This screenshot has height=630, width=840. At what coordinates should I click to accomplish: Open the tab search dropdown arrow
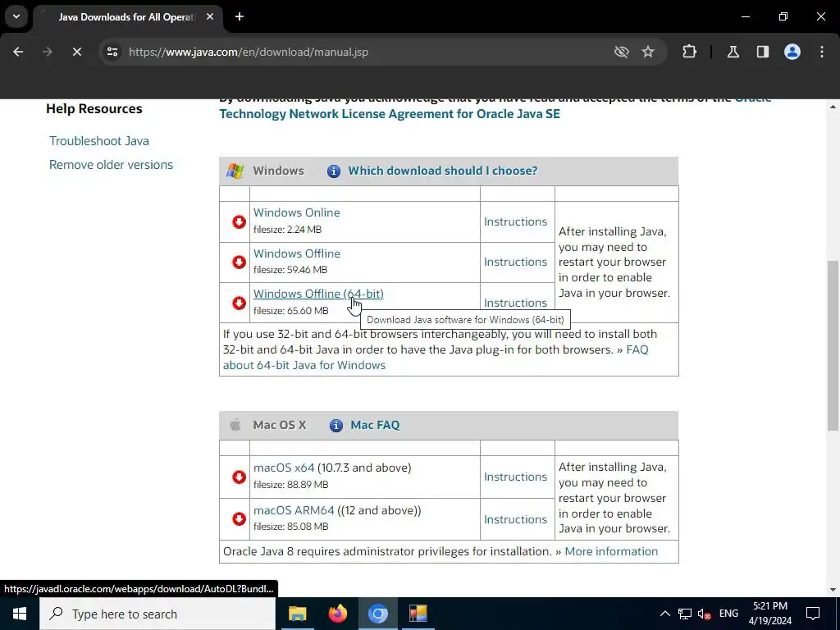click(16, 16)
